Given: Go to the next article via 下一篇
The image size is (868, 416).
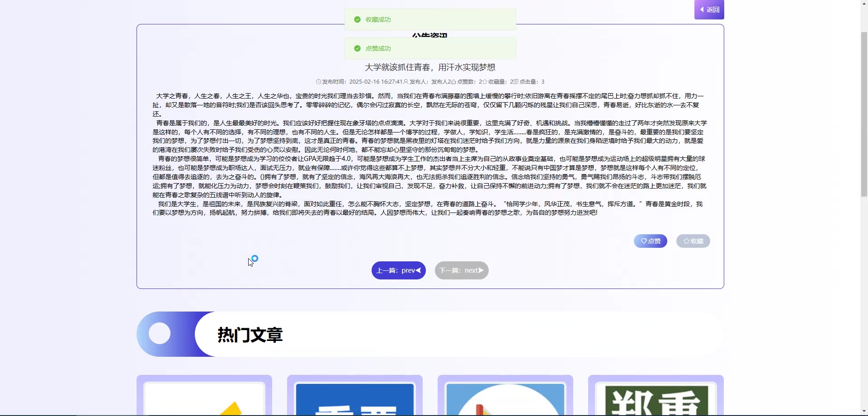Looking at the screenshot, I should coord(462,270).
